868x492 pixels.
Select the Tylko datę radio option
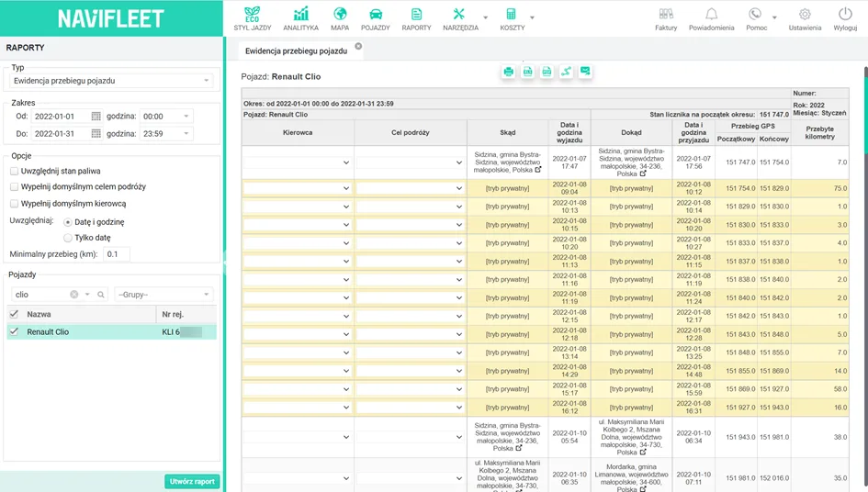pos(68,238)
